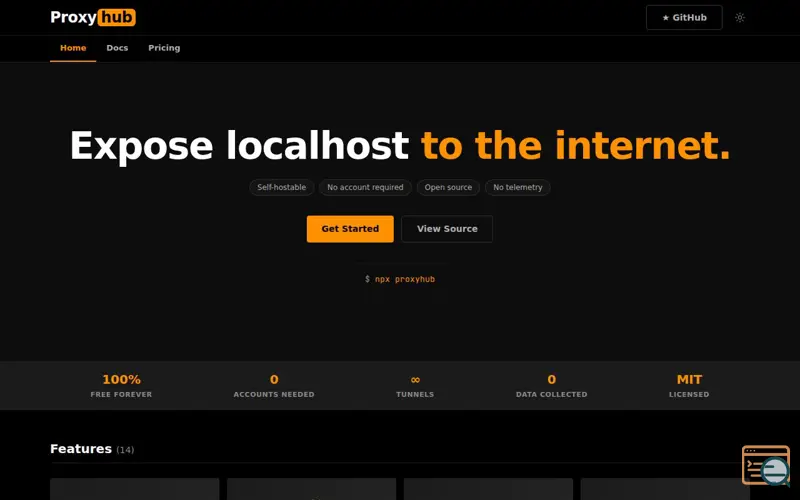Click the Proxyhub logo

[x=93, y=17]
